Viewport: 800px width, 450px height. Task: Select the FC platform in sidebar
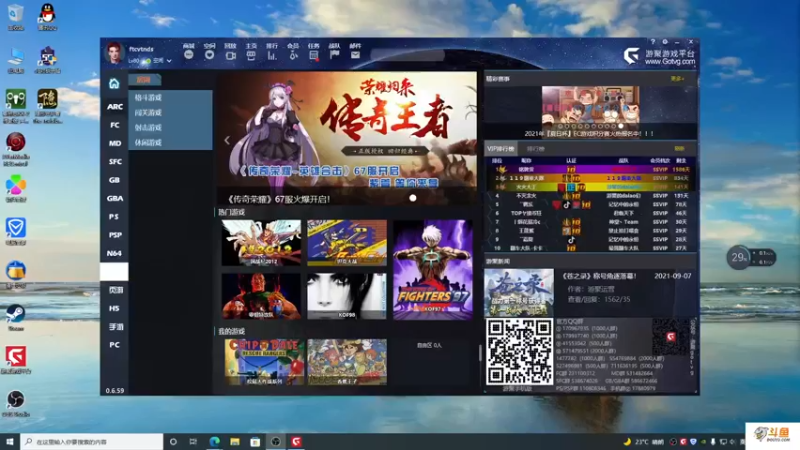[x=114, y=125]
